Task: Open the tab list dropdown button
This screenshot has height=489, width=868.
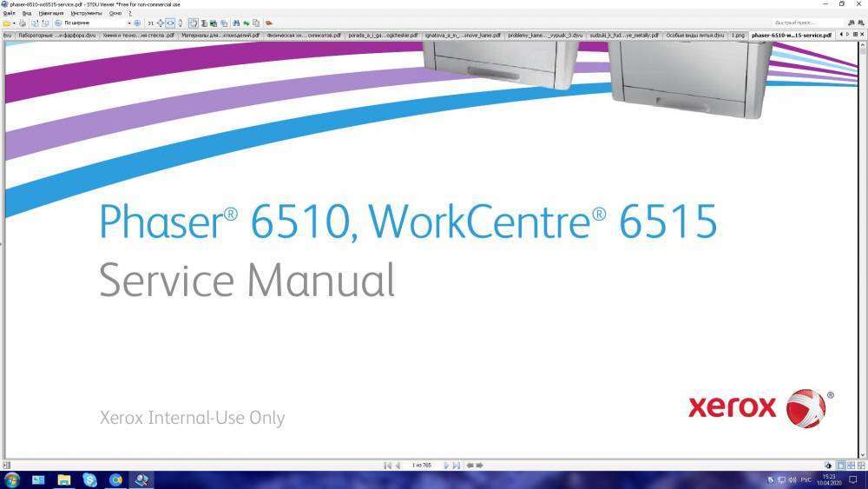Action: pos(855,35)
